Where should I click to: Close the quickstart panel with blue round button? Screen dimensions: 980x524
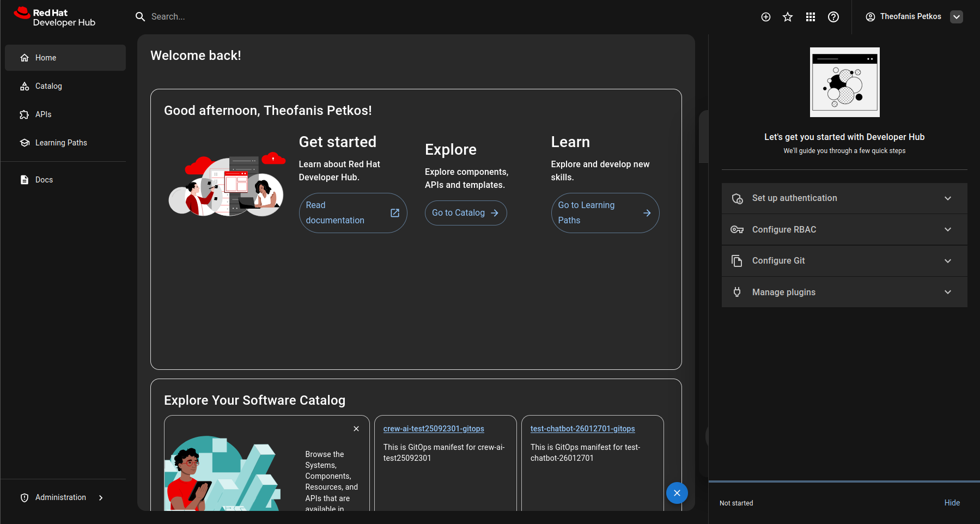(x=677, y=493)
